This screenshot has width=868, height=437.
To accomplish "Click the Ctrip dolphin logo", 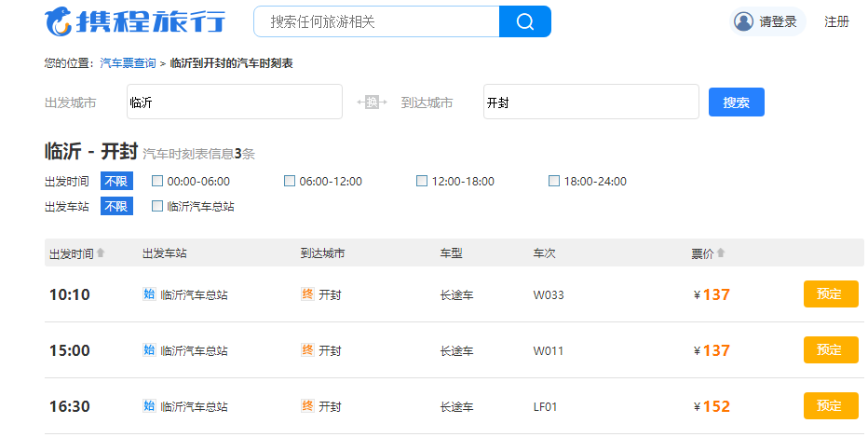I will (x=58, y=20).
